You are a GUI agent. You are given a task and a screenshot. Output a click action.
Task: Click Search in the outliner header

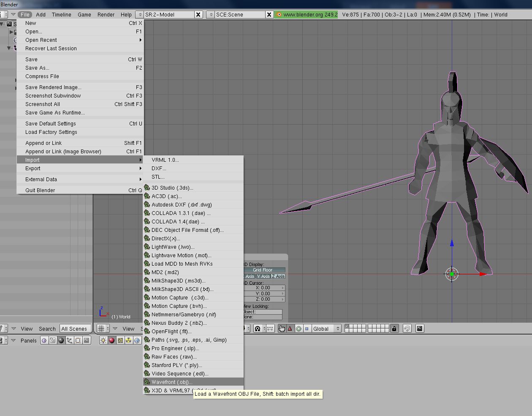[47, 329]
